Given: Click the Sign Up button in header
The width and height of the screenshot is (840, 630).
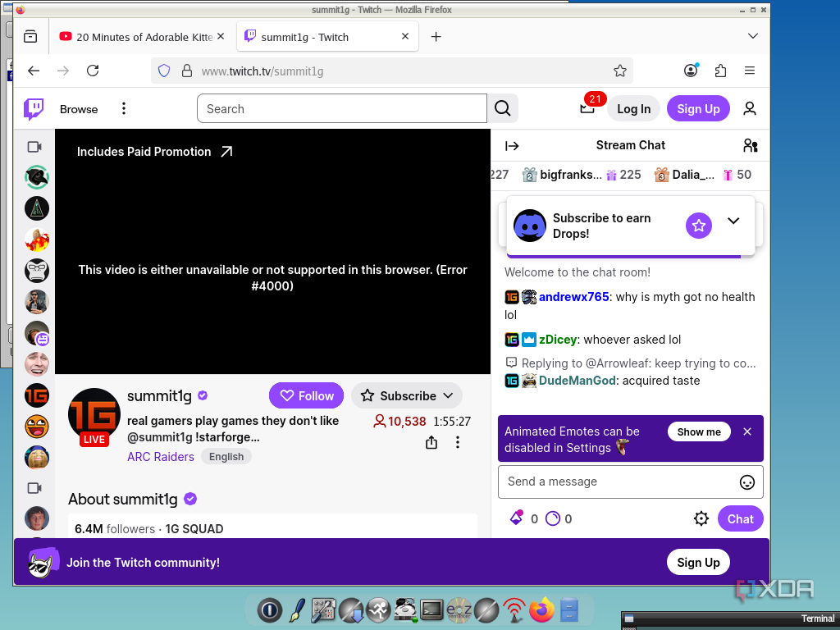Looking at the screenshot, I should [x=698, y=109].
